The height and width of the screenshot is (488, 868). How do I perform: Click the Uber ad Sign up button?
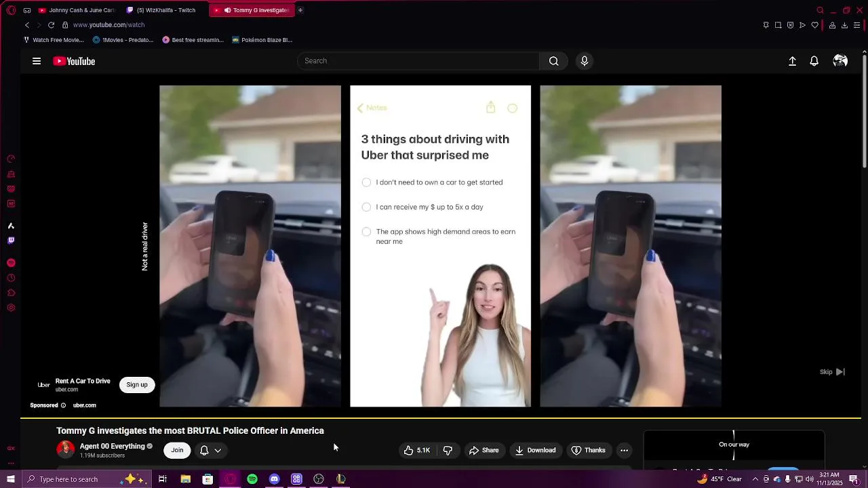137,385
